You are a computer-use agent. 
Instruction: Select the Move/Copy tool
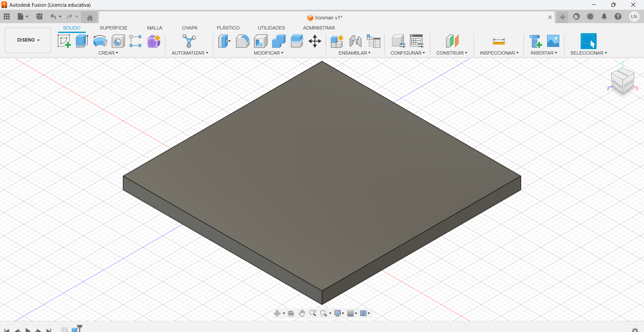coord(315,41)
